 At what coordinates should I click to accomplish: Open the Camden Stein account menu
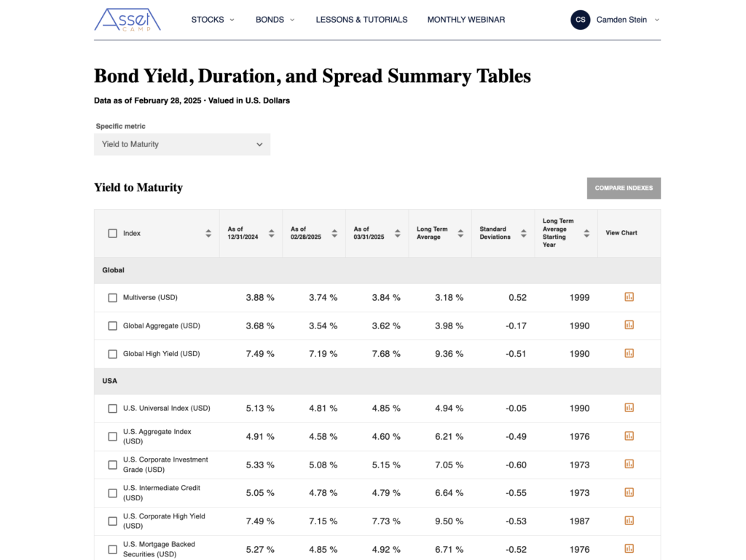[x=615, y=20]
